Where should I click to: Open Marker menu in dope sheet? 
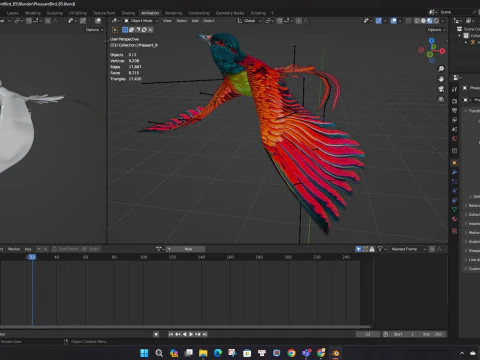tap(14, 249)
